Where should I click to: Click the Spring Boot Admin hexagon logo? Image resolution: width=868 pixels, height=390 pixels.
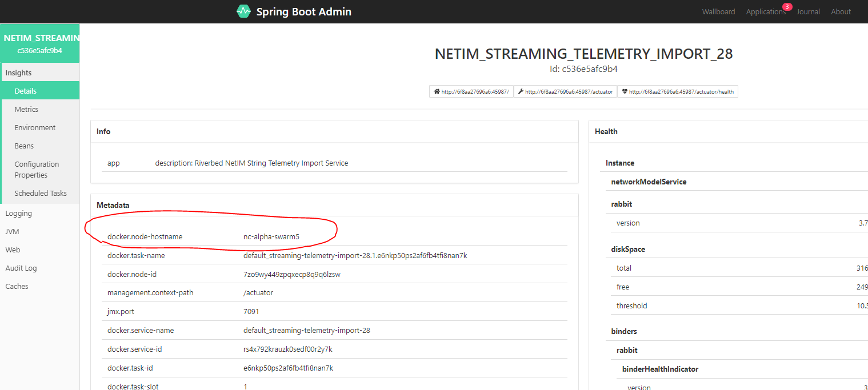(x=243, y=11)
